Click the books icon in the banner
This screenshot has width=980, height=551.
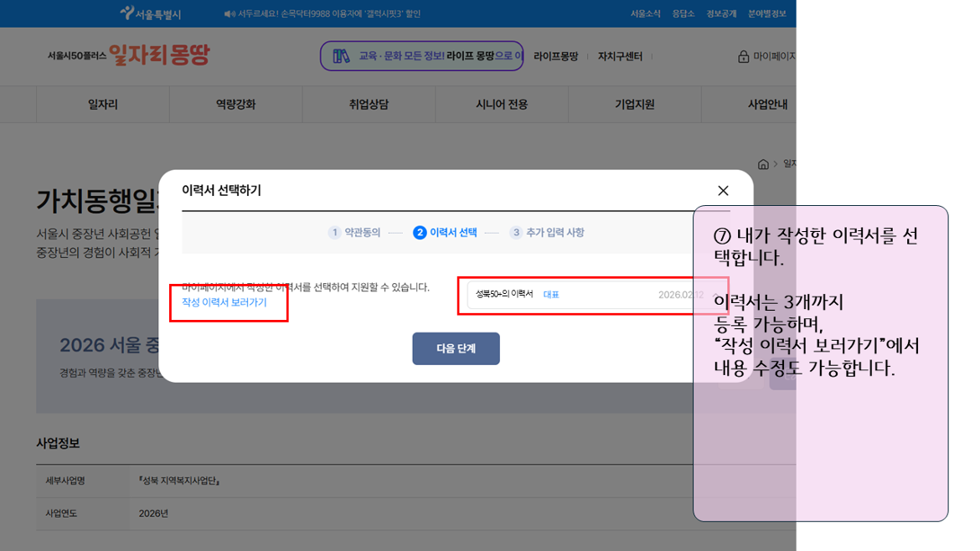[x=341, y=56]
